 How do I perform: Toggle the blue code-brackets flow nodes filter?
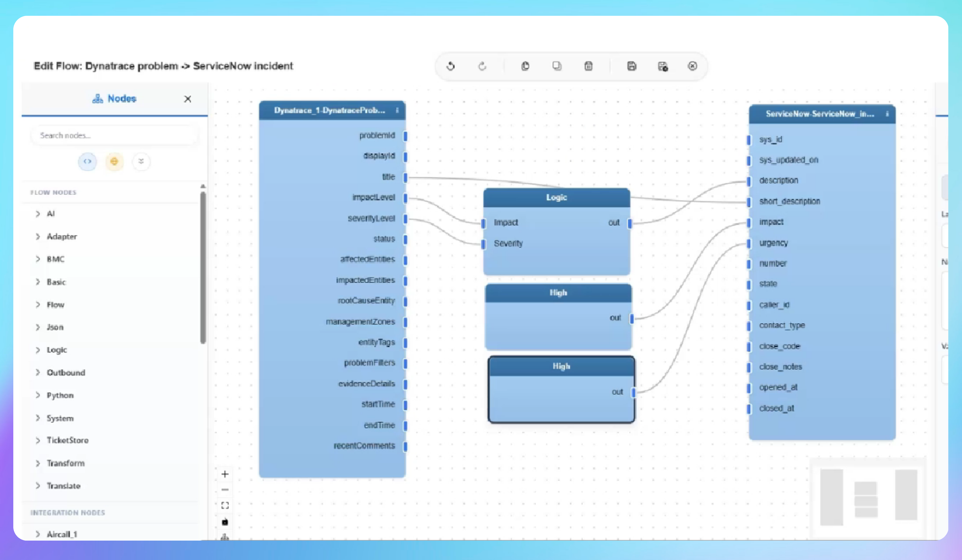coord(88,161)
